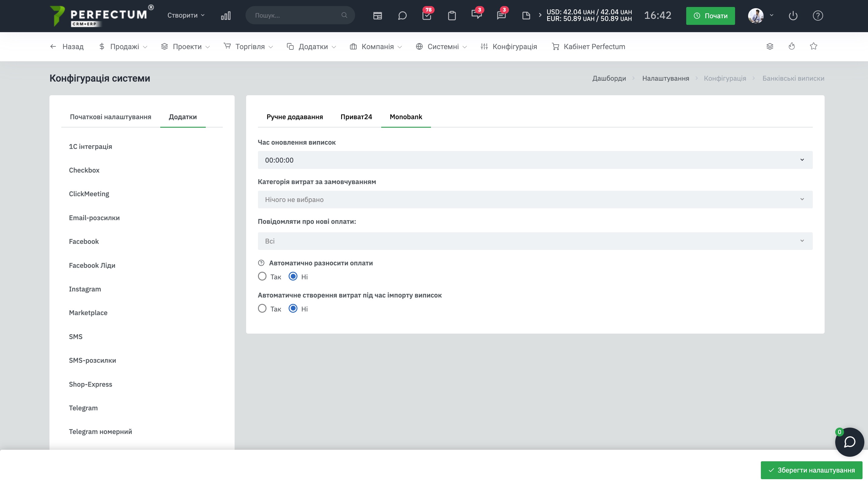The height and width of the screenshot is (481, 868).
Task: Click the layers icon on the menu bar right
Action: pyautogui.click(x=770, y=46)
